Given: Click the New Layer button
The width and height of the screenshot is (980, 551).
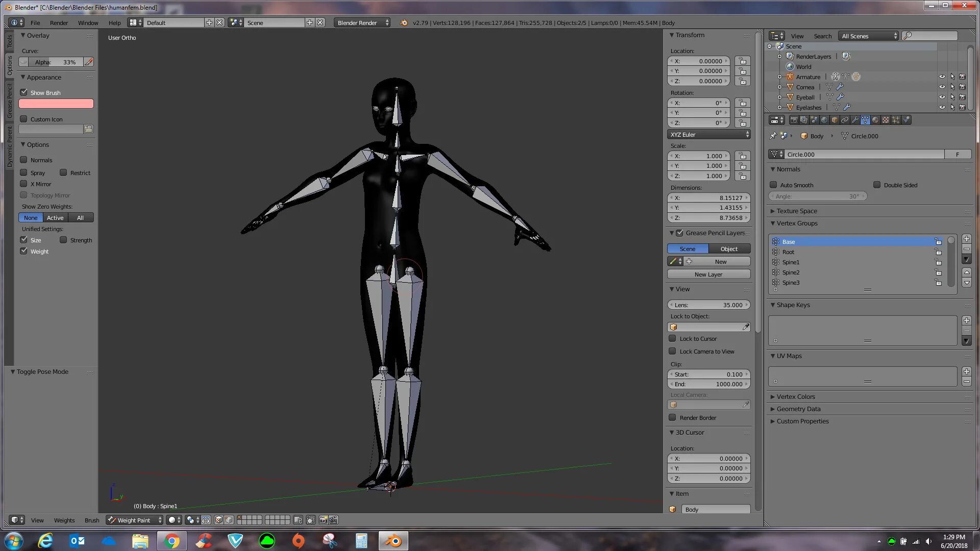Looking at the screenshot, I should click(708, 274).
